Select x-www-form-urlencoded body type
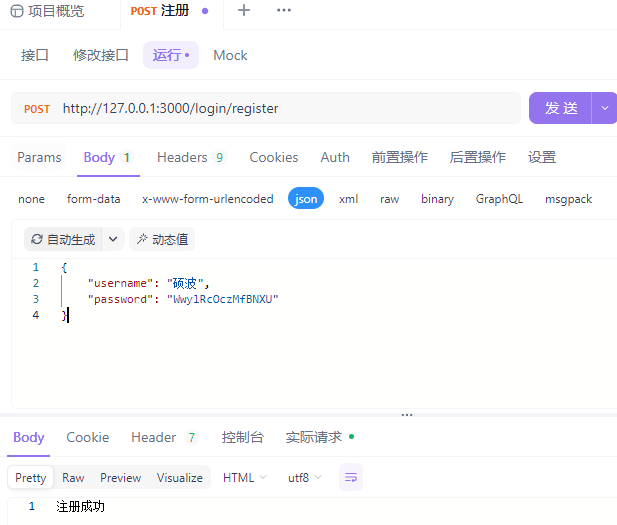This screenshot has width=617, height=525. coord(207,199)
